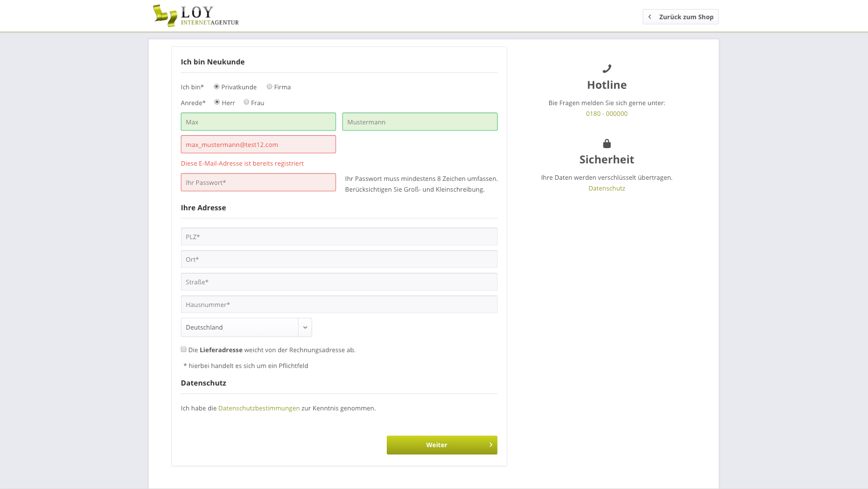Go back via Zurück zum Shop button

point(680,17)
